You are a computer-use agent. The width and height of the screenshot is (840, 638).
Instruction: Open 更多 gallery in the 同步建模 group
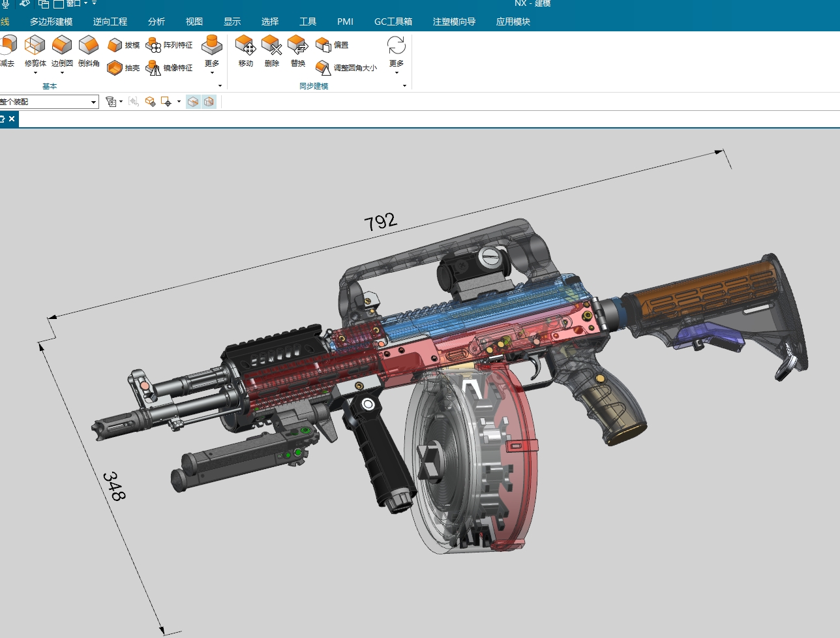pos(397,53)
